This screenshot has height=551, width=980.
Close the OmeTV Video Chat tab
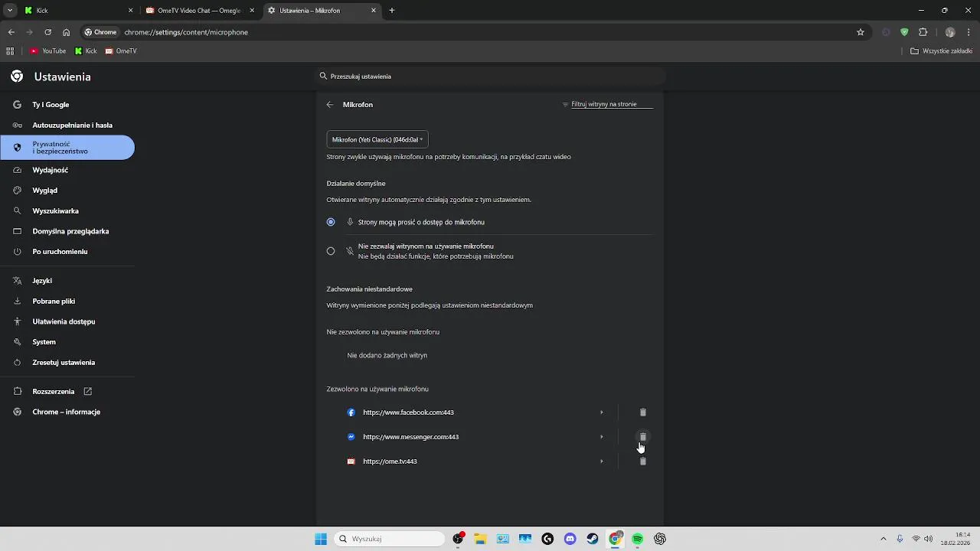[x=252, y=11]
